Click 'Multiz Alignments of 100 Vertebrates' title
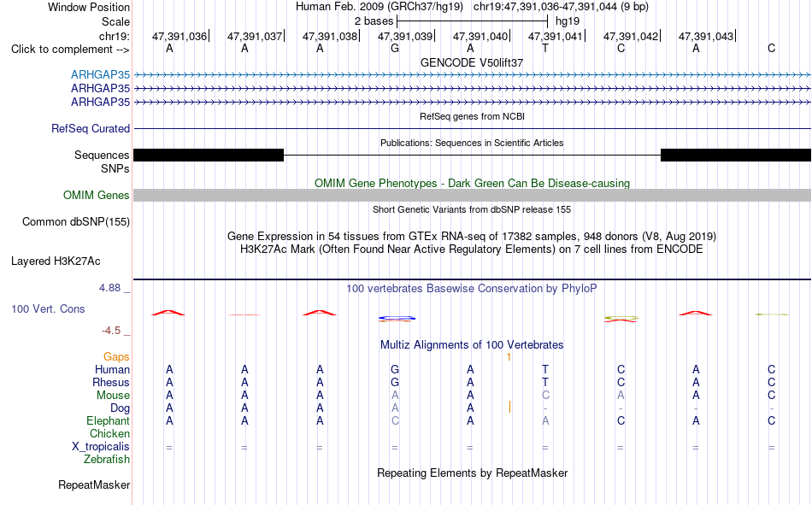The height and width of the screenshot is (505, 812). tap(472, 345)
